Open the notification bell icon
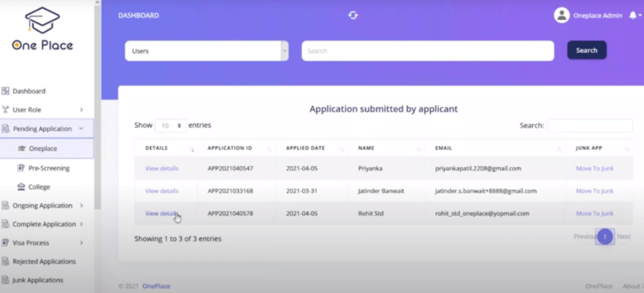Viewport: 644px width, 293px height. [x=632, y=16]
